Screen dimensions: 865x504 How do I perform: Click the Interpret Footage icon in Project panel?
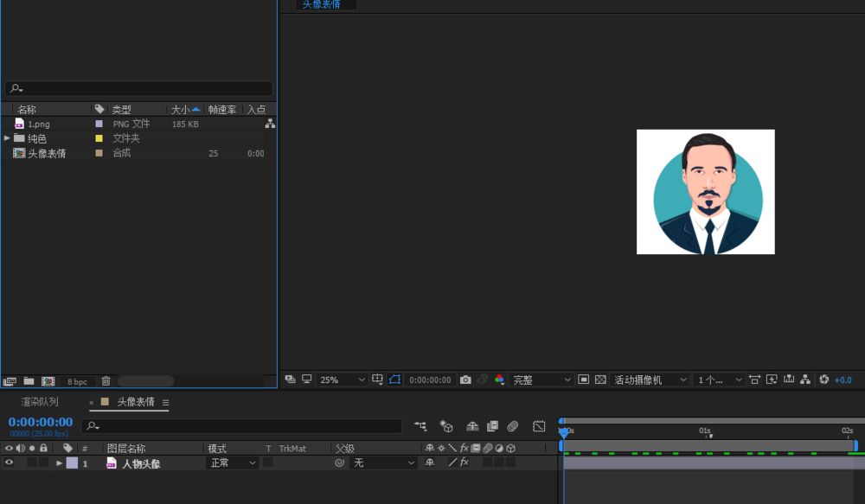[x=10, y=381]
